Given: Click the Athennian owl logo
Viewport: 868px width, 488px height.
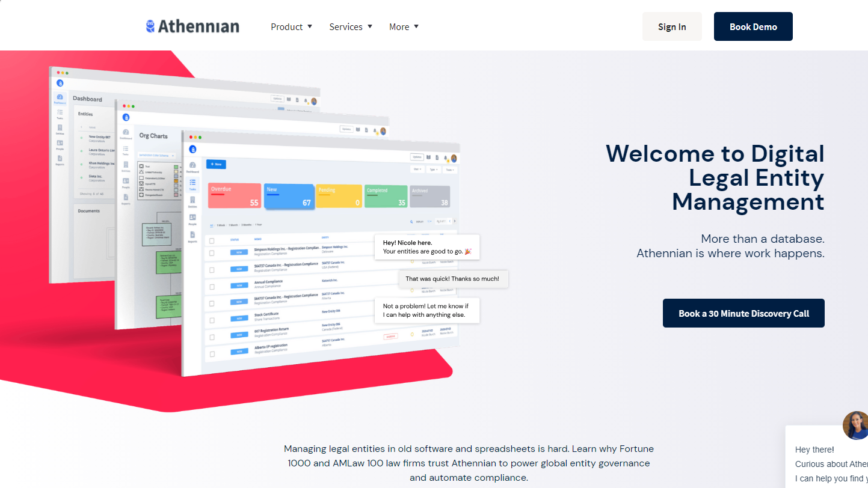Looking at the screenshot, I should pos(150,26).
